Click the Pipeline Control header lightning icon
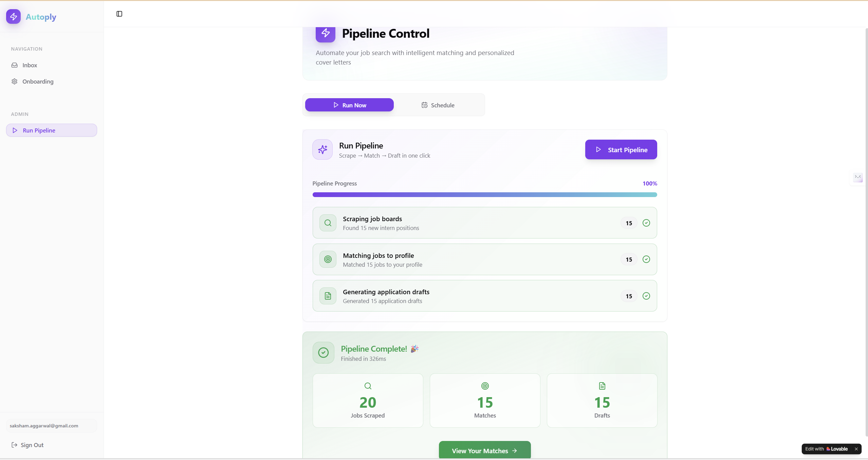 point(325,33)
